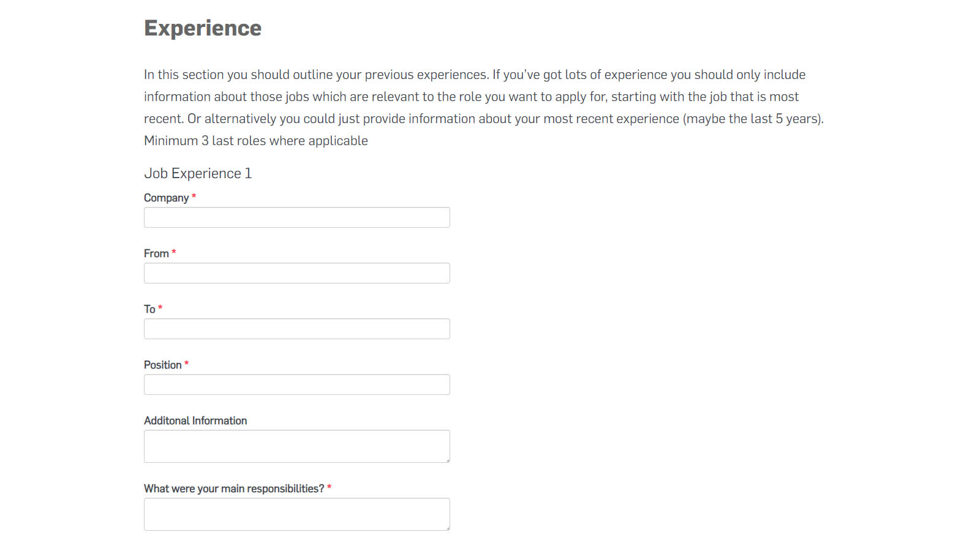Click the Job Experience 1 subheading

(198, 173)
